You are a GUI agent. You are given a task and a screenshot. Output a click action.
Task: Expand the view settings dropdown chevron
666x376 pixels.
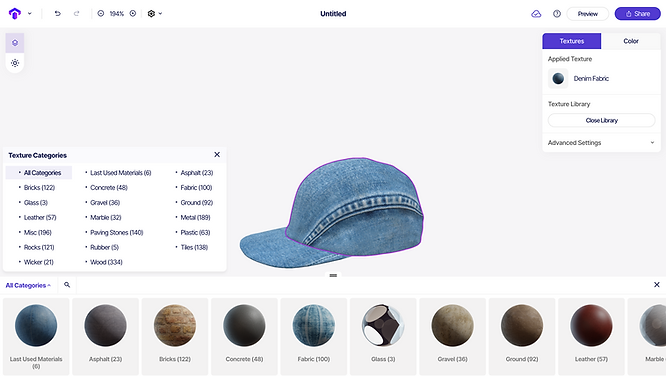coord(161,14)
